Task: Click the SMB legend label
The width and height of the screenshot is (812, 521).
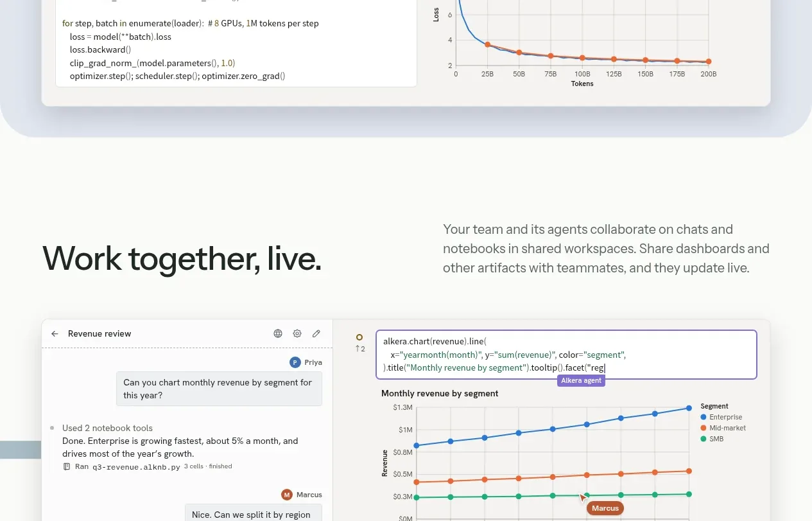Action: point(716,439)
